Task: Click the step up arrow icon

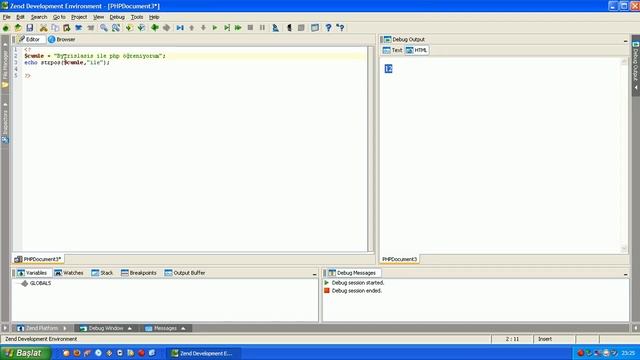Action: click(191, 28)
